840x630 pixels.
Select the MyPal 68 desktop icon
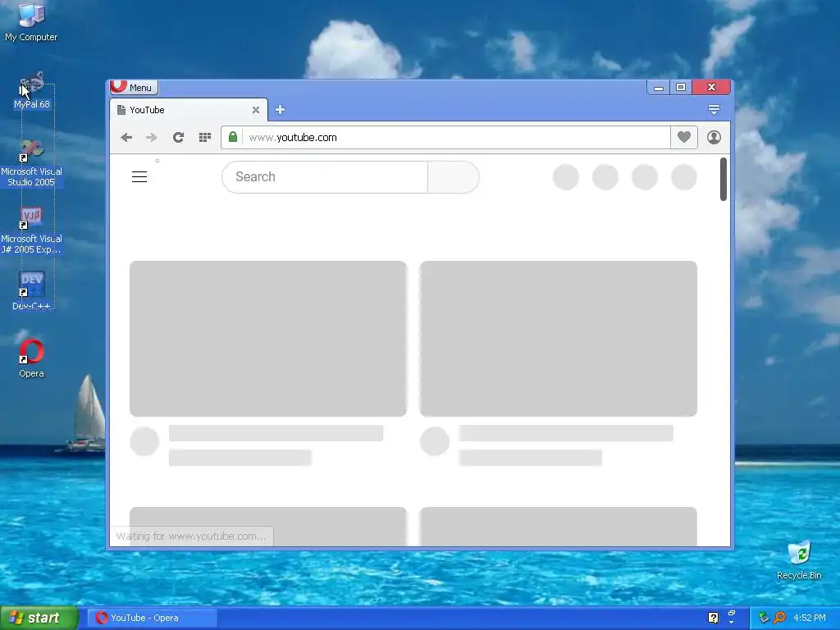[32, 90]
